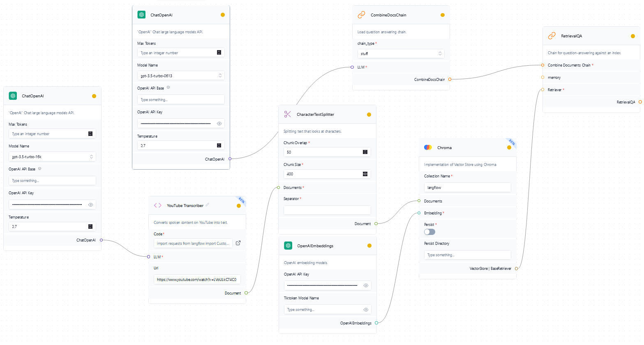The width and height of the screenshot is (644, 345).
Task: Click the Max Tokens stepper in the gpt-3.5-turbo-0613 node
Action: pos(219,52)
